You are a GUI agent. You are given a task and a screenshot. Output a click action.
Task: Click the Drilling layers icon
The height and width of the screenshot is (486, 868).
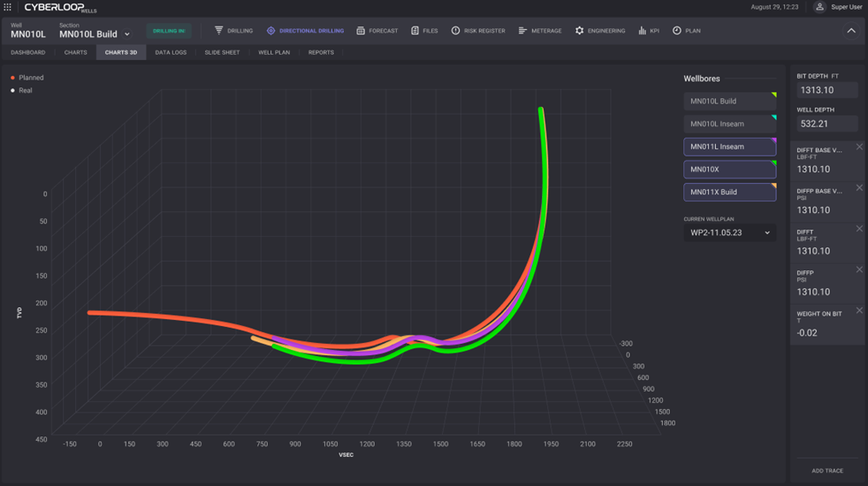point(219,31)
